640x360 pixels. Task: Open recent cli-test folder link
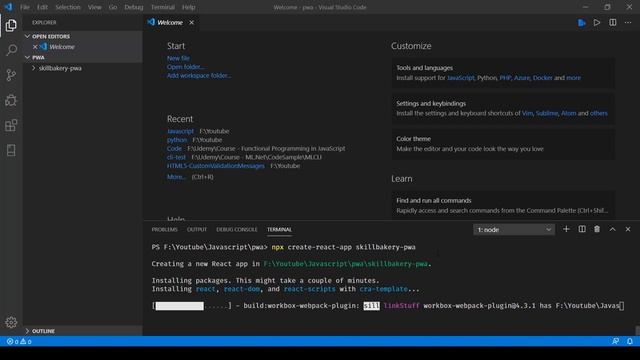(x=176, y=157)
